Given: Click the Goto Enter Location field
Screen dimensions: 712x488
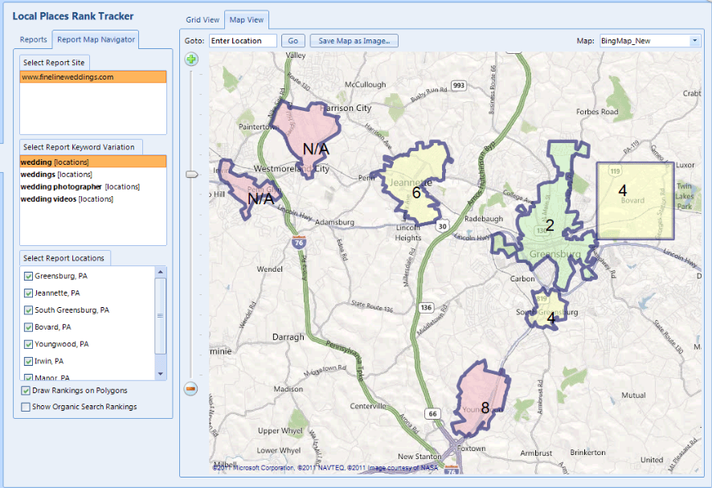Looking at the screenshot, I should click(242, 41).
